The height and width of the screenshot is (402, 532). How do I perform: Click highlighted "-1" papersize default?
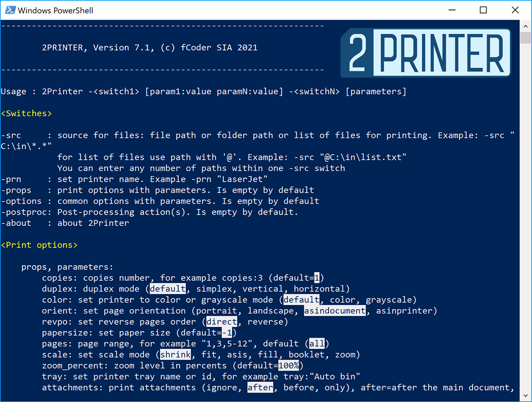click(x=227, y=333)
